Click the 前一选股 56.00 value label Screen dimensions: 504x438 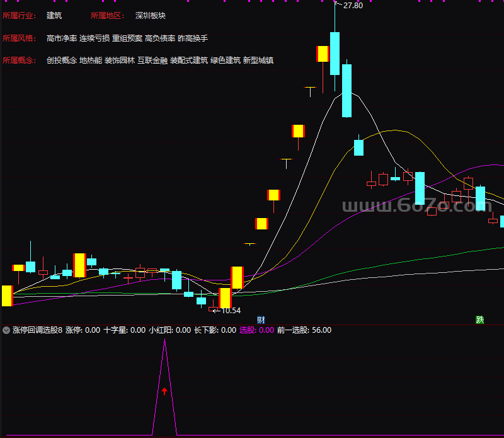point(304,330)
